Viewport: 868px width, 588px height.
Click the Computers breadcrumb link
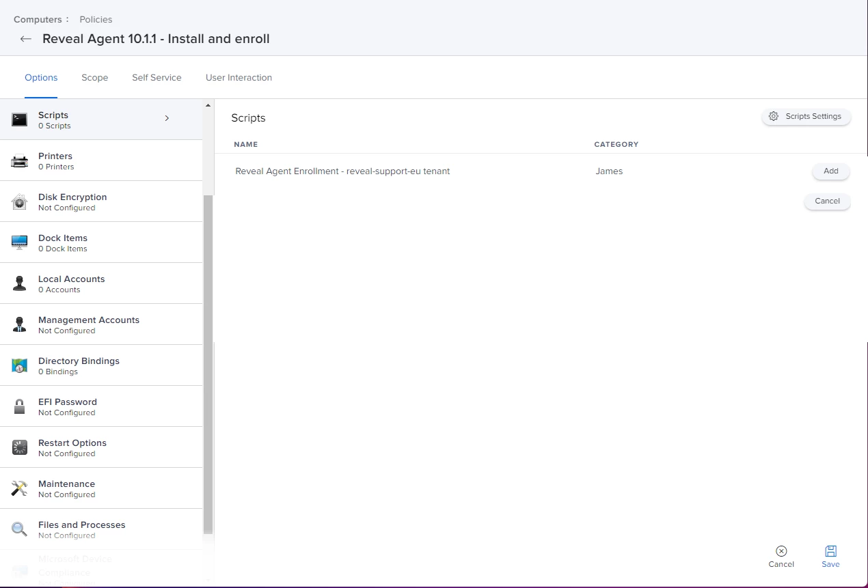[x=38, y=20]
